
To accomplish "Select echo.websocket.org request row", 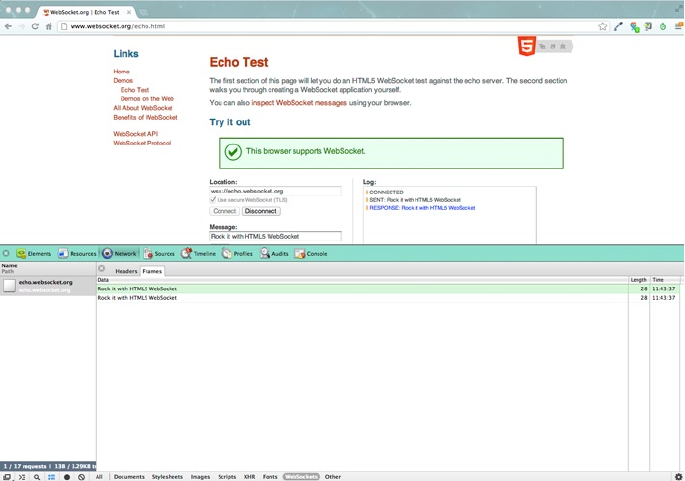I will (x=48, y=286).
